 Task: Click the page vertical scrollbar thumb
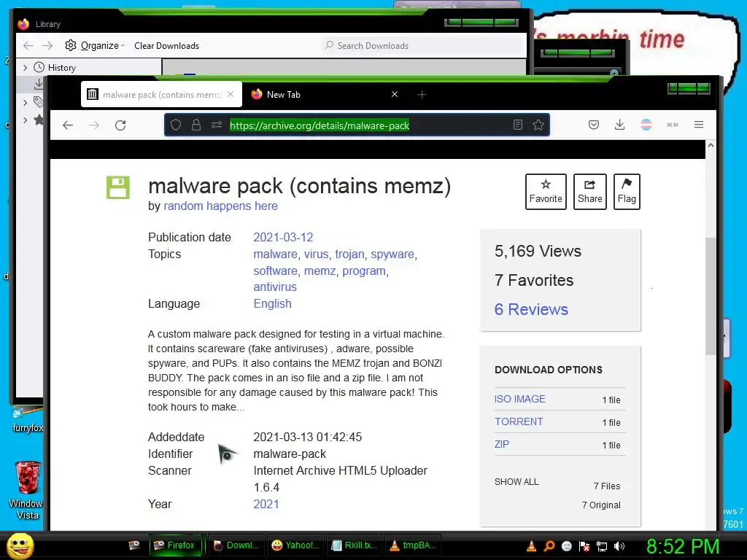click(711, 295)
